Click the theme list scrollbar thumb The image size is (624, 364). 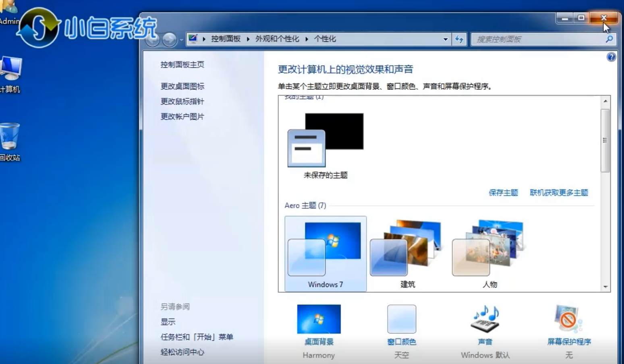tap(605, 140)
